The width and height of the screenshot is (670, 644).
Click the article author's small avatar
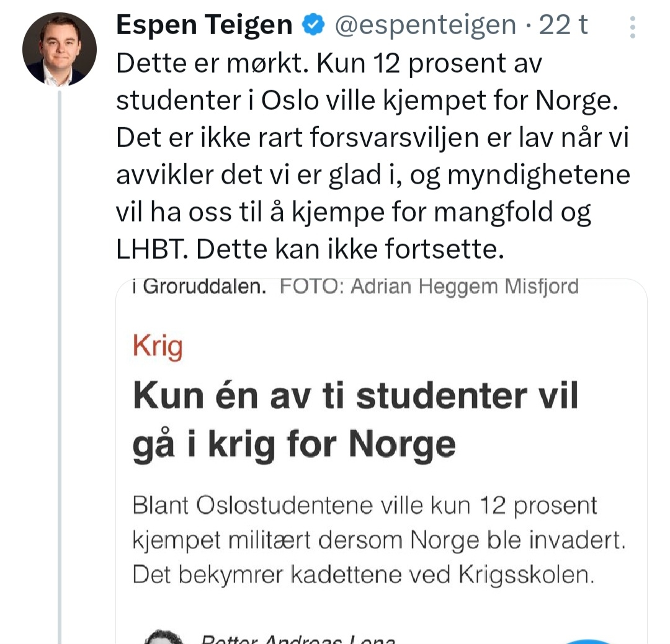click(163, 638)
